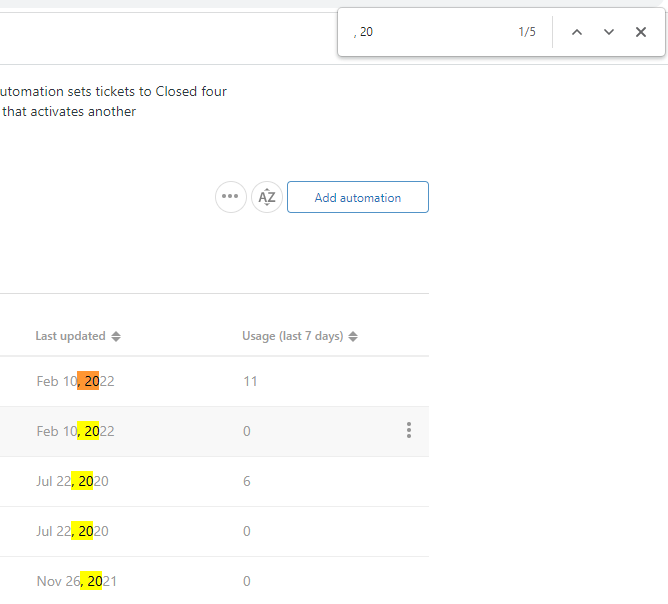
Task: Select the Usage (last 7 days) header text
Action: pyautogui.click(x=292, y=336)
